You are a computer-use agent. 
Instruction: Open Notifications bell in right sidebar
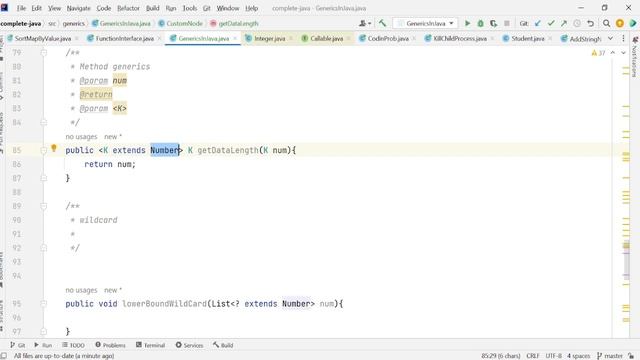635,40
